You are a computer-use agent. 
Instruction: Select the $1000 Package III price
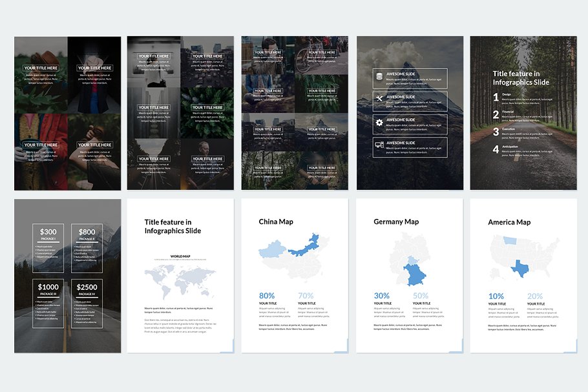(x=48, y=287)
